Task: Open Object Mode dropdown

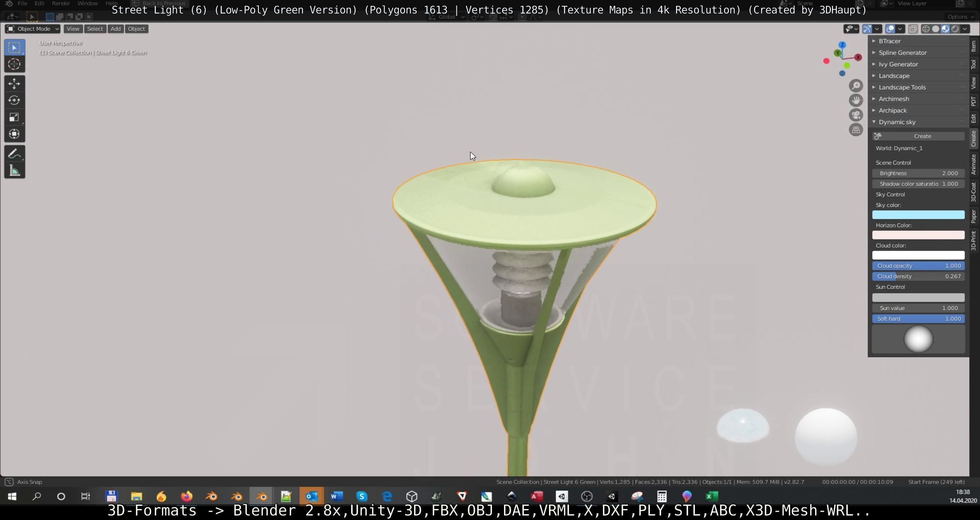Action: pos(33,29)
